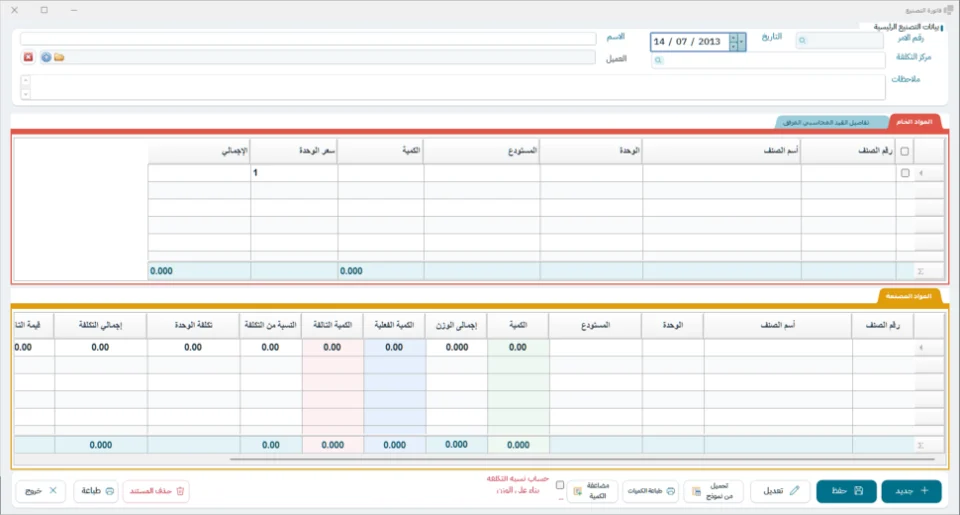Screen dimensions: 960x515
Task: Click the icon on مضاعفة الكمية button
Action: pos(577,491)
